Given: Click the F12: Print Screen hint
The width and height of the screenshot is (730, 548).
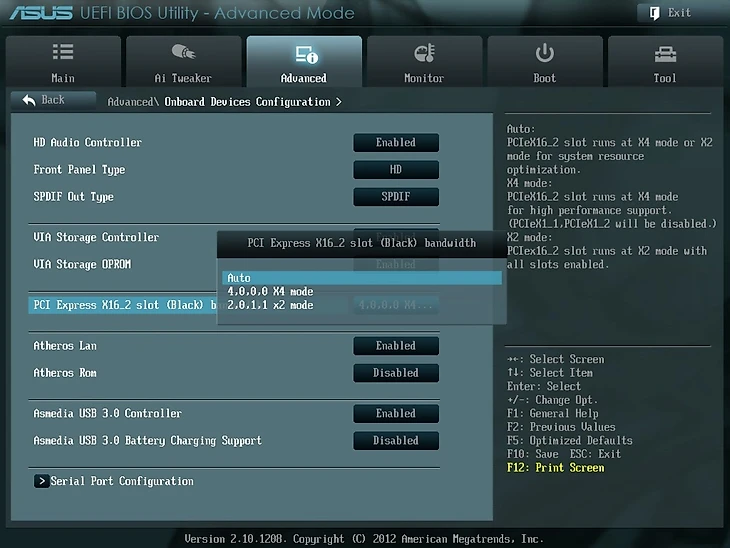Looking at the screenshot, I should point(555,467).
